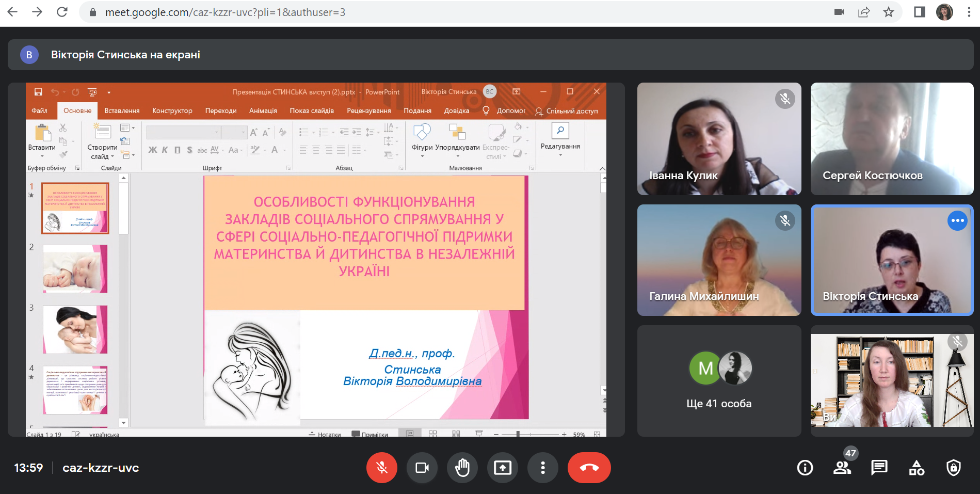Viewport: 980px width, 494px height.
Task: Reload the Meet page
Action: [62, 12]
